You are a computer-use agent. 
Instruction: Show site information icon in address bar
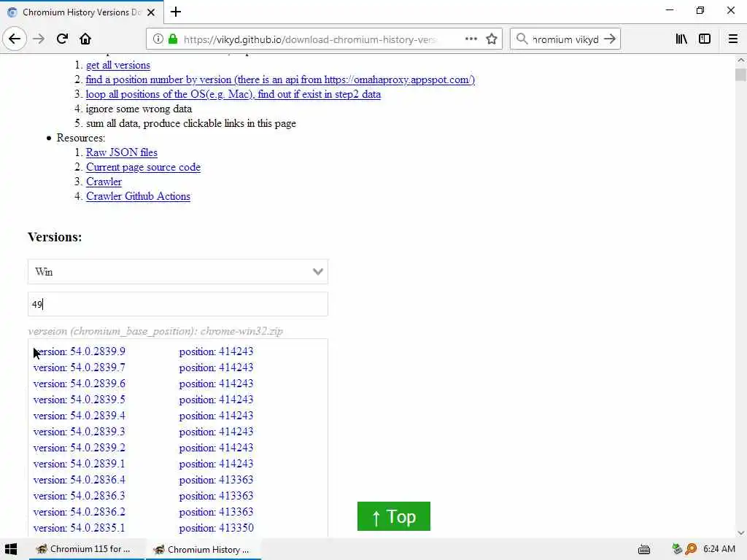coord(158,39)
